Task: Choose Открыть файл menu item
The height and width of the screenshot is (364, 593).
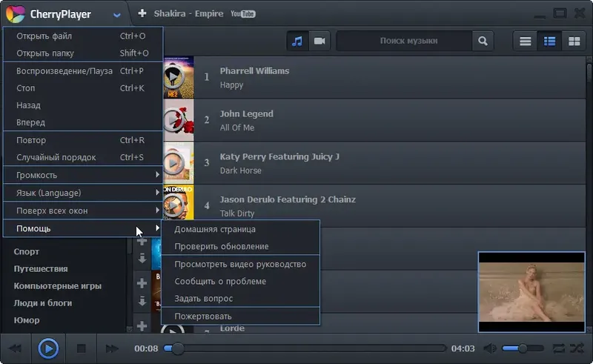Action: [83, 36]
